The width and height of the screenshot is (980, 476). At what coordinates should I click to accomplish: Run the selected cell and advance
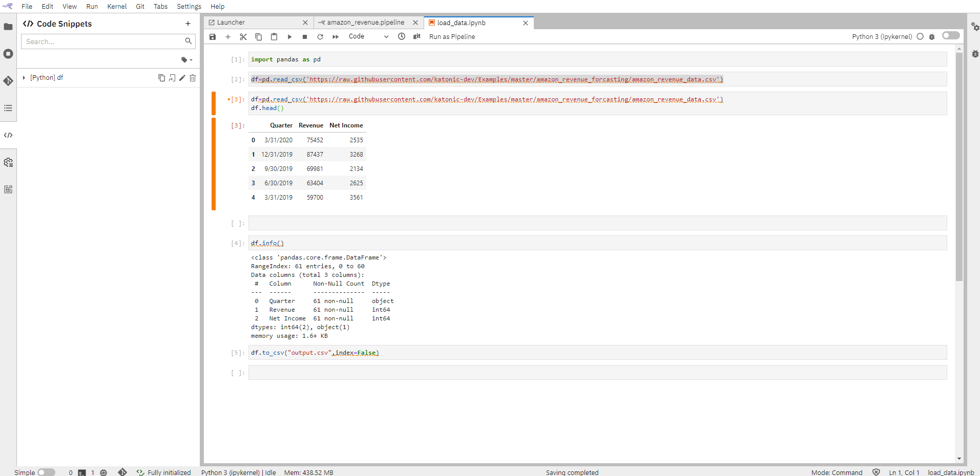289,37
